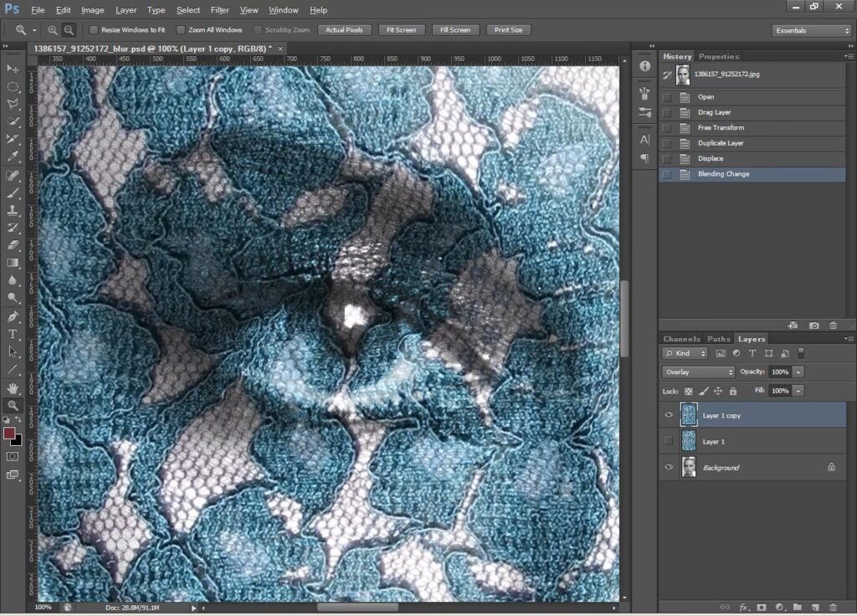Select the Clone Stamp tool
The width and height of the screenshot is (857, 616).
click(x=13, y=210)
